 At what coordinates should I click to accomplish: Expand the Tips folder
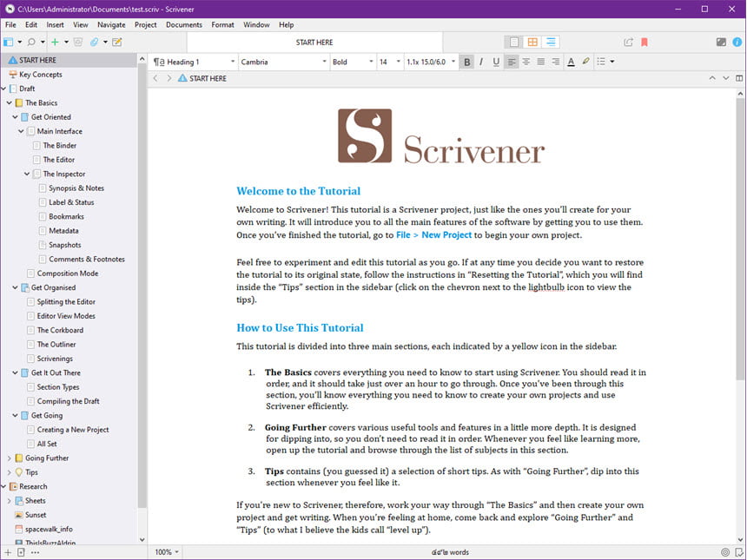click(9, 472)
